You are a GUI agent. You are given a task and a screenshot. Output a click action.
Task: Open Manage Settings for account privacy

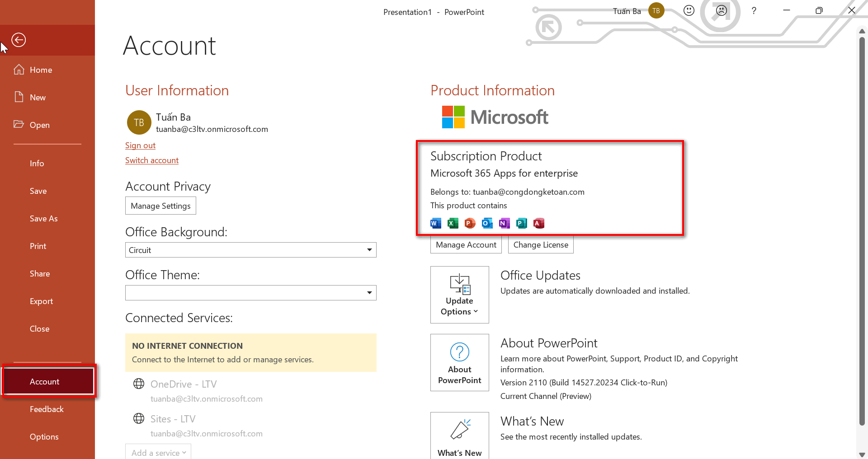click(x=160, y=206)
